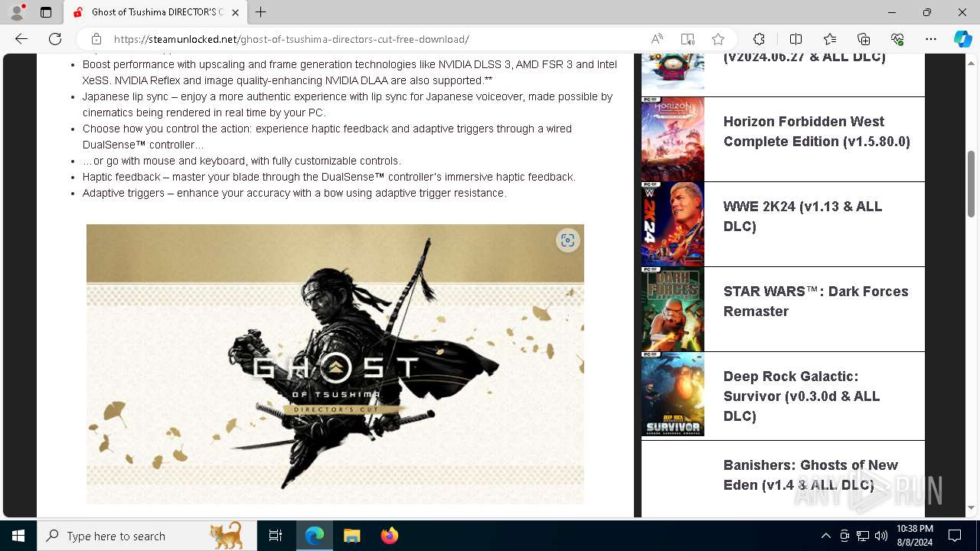The height and width of the screenshot is (551, 980).
Task: Switch to Microsoft Edge on the taskbar
Action: [x=315, y=536]
